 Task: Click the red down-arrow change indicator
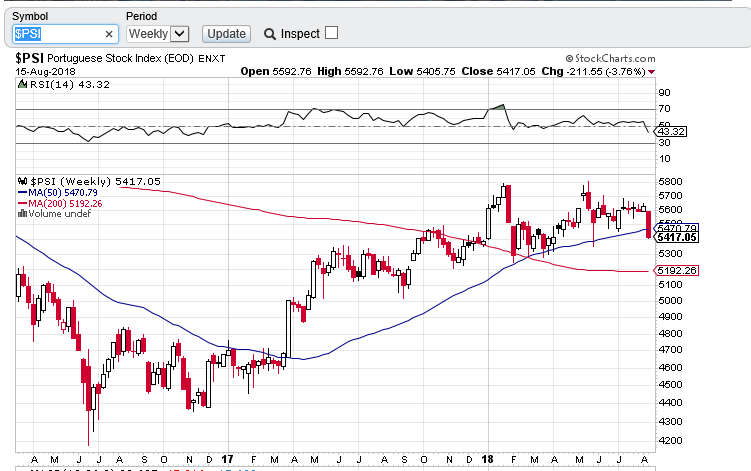pyautogui.click(x=651, y=72)
